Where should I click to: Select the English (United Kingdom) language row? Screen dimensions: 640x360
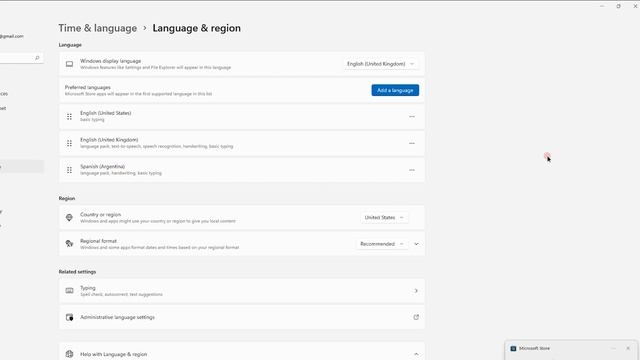coord(242,143)
